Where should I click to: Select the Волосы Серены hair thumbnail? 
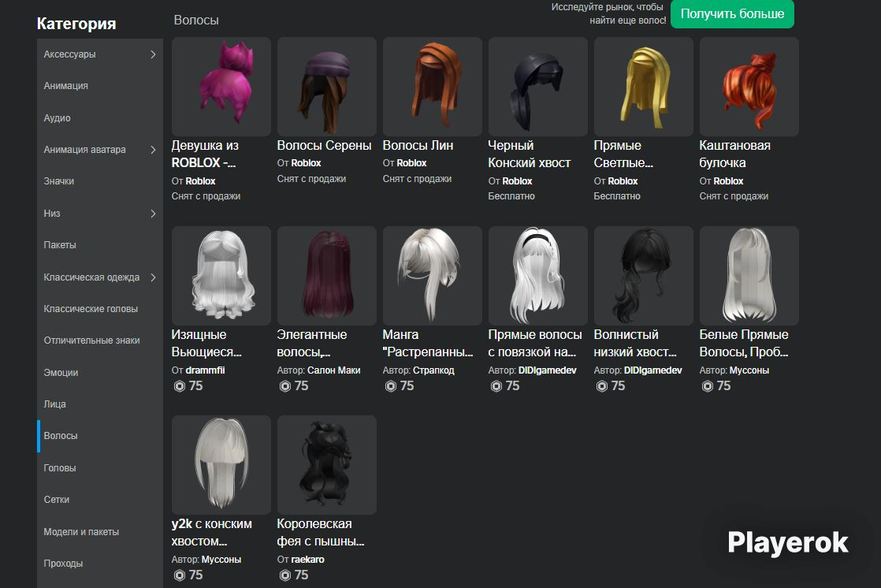click(326, 87)
